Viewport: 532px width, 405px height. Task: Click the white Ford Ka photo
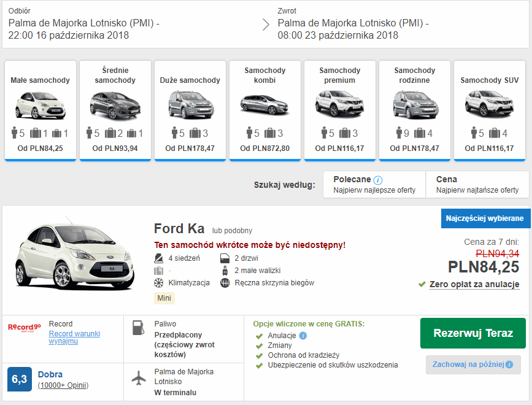tap(75, 261)
